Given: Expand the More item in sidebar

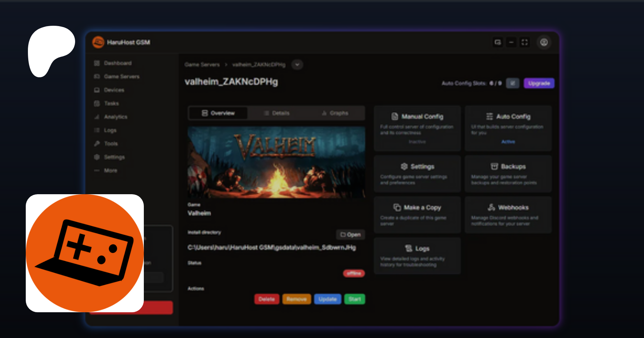Looking at the screenshot, I should 110,171.
